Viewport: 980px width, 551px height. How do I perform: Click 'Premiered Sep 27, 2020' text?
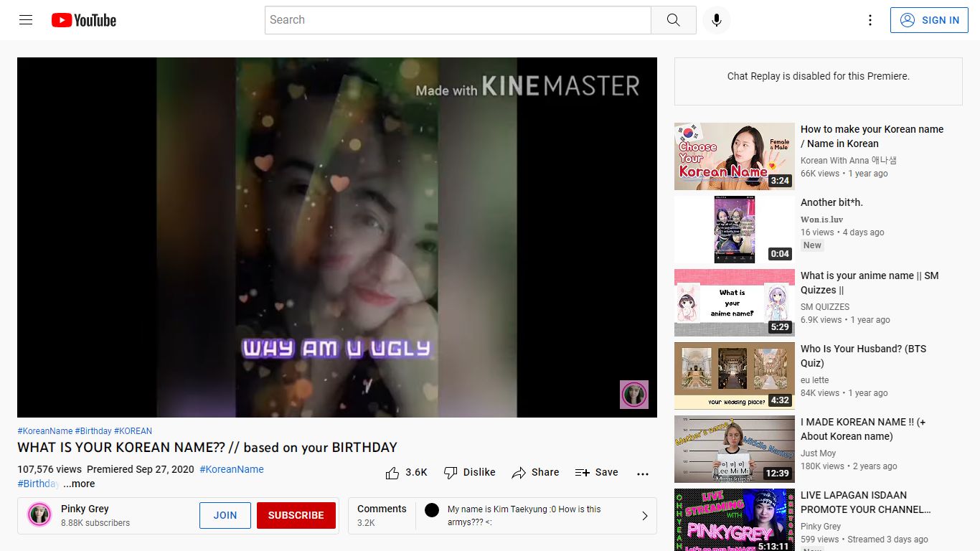(141, 469)
